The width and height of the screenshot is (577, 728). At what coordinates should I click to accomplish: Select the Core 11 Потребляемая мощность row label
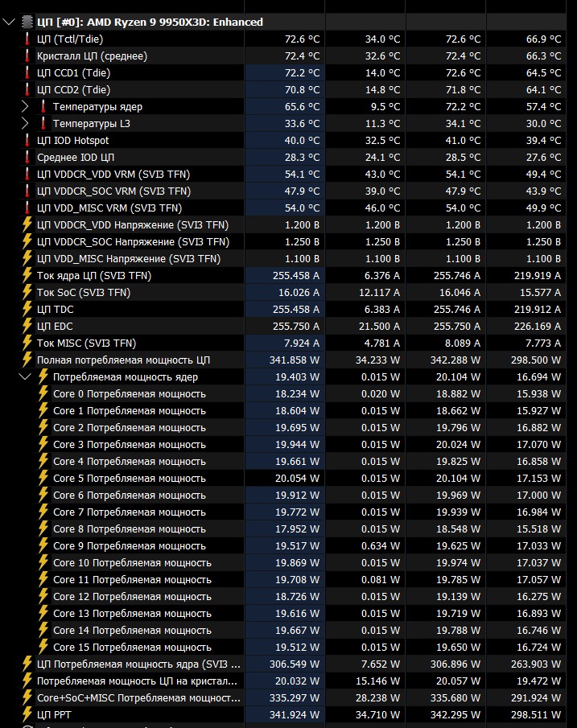point(133,580)
